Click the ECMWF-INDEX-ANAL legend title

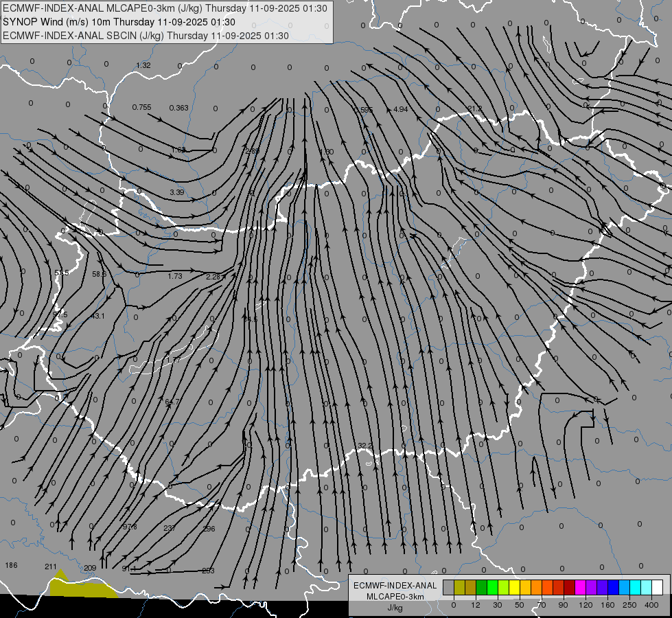click(x=395, y=586)
